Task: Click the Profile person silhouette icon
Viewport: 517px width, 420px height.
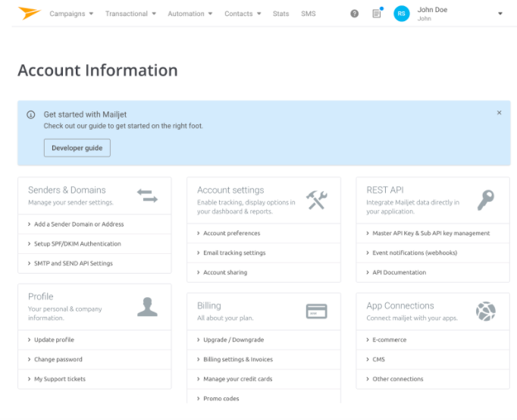Action: 147,306
